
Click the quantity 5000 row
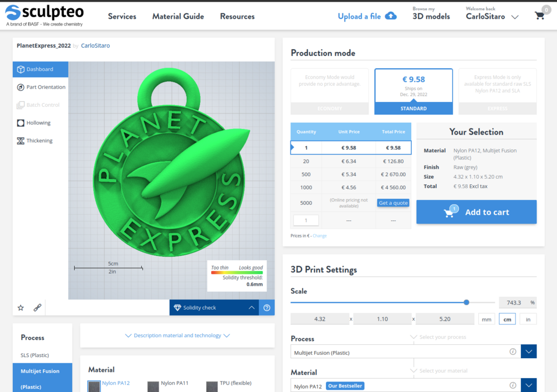tap(351, 203)
